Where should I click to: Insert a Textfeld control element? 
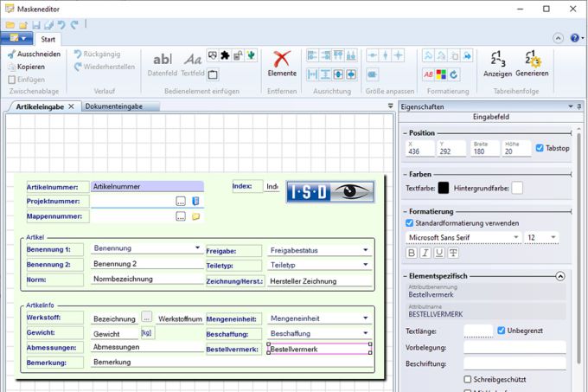point(192,63)
